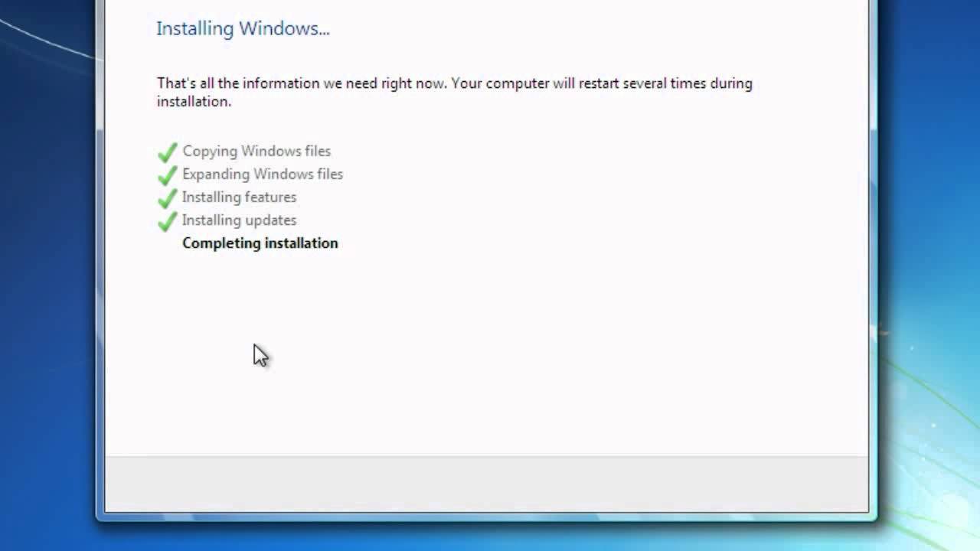Click the green checkmark beside Copying Windows files
The width and height of the screenshot is (980, 551).
pos(167,152)
